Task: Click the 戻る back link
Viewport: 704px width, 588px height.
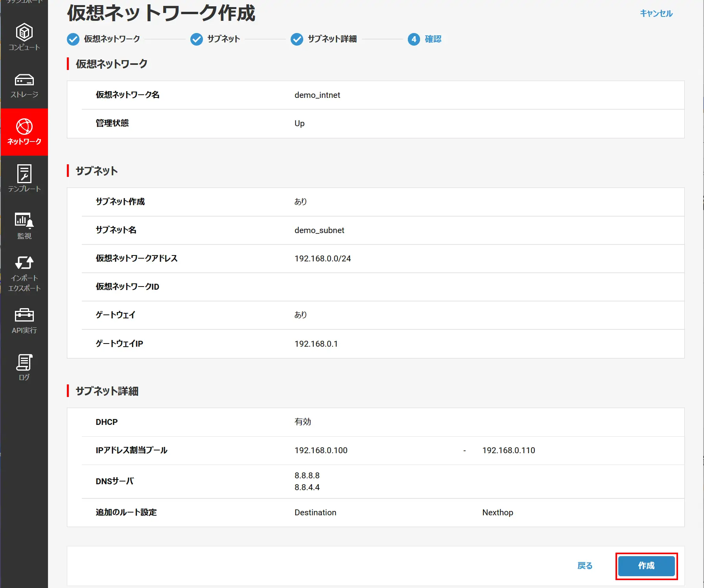Action: click(x=585, y=566)
